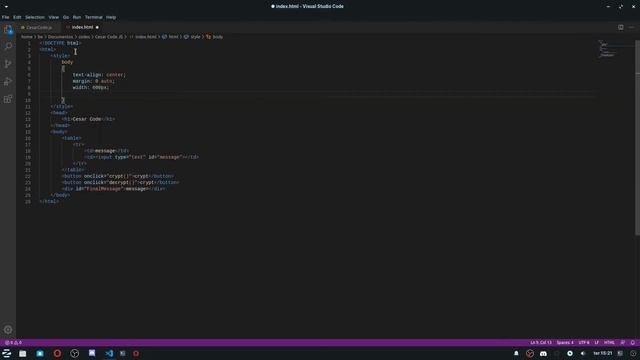This screenshot has height=360, width=640.
Task: Click the DOCTYPE html first line
Action: (x=60, y=43)
